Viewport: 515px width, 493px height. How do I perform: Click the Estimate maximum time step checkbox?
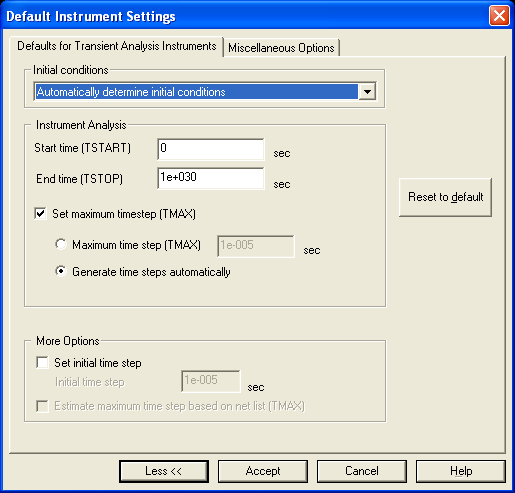(x=42, y=406)
